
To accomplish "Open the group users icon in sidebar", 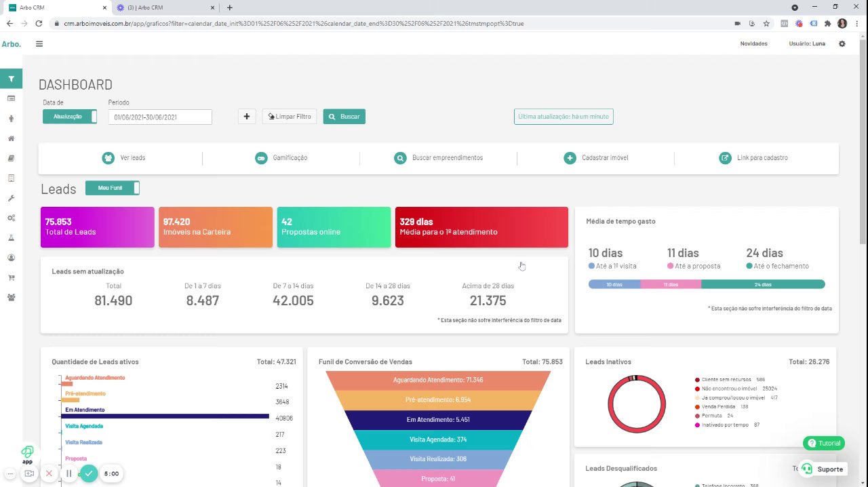I will [x=11, y=297].
